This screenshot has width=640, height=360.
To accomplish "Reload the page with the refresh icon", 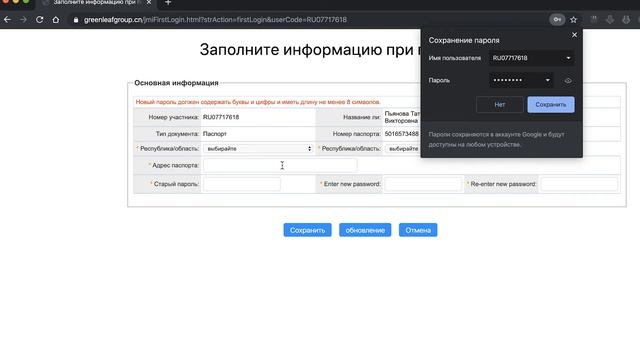I will pos(40,20).
